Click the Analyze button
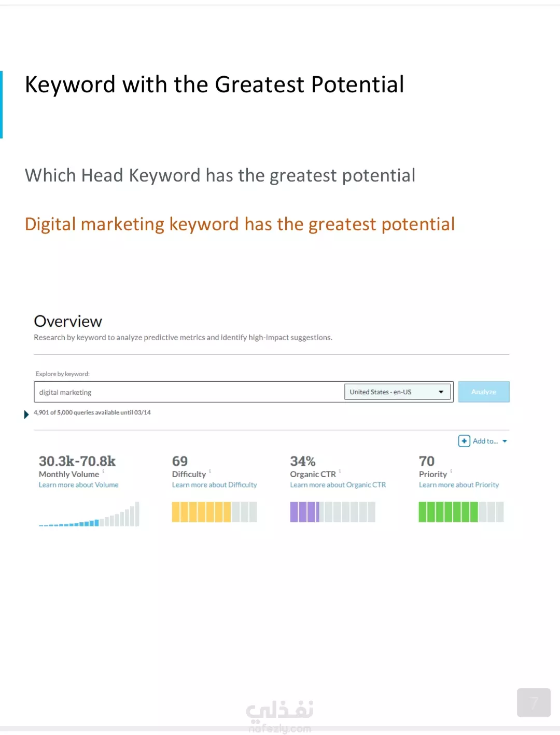The height and width of the screenshot is (735, 560). click(484, 392)
